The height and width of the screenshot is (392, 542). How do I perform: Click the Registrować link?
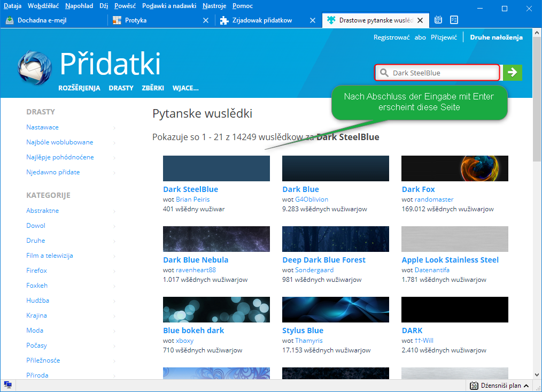391,37
